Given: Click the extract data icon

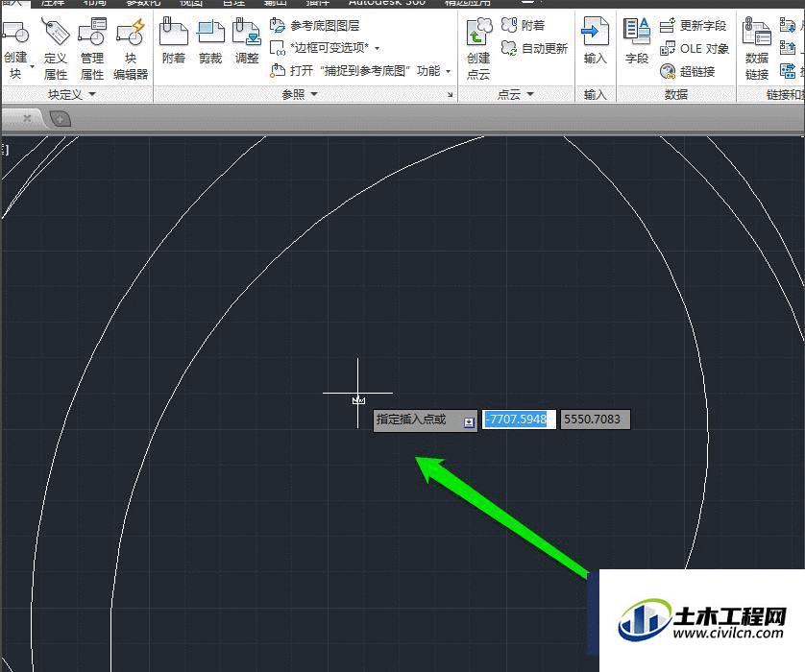Looking at the screenshot, I should coord(787,71).
